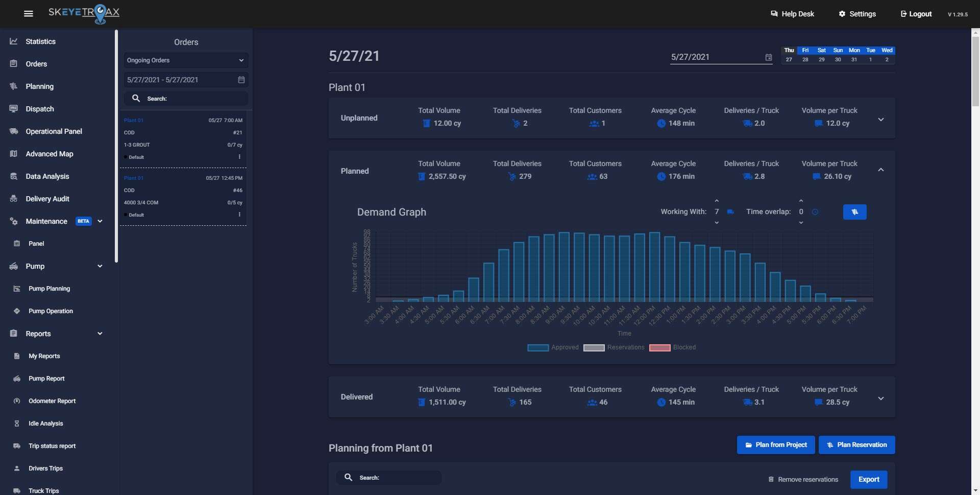The width and height of the screenshot is (980, 495).
Task: Open the Settings menu in the top bar
Action: pyautogui.click(x=857, y=14)
